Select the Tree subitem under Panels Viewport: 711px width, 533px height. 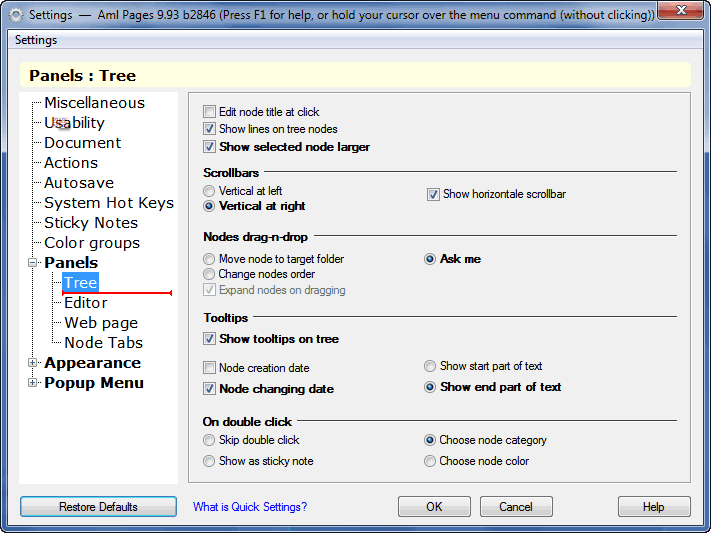click(80, 283)
